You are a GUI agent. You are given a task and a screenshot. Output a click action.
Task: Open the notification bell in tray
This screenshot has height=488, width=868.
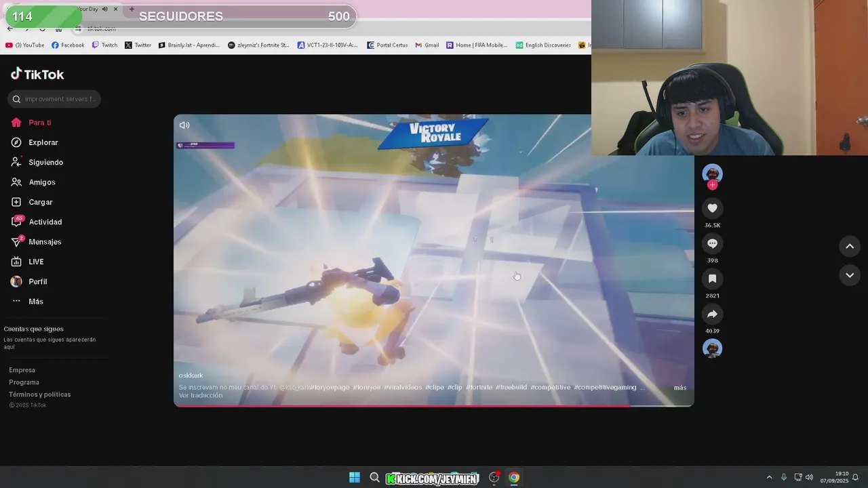point(856,478)
